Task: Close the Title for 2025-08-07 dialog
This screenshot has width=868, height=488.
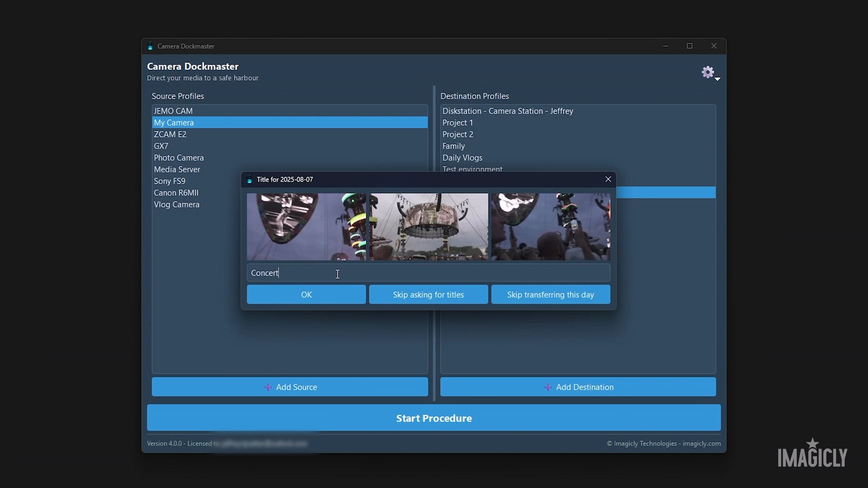Action: 608,179
